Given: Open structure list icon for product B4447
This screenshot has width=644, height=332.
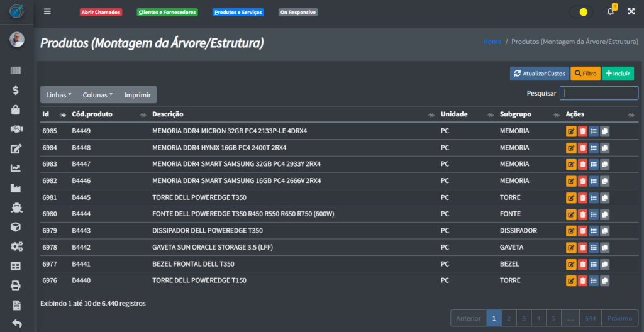Looking at the screenshot, I should 594,165.
